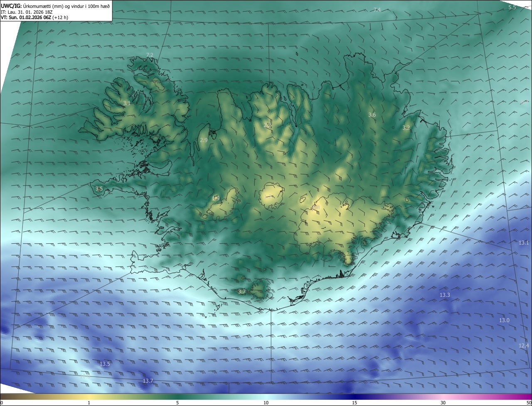Click the 5.5 value on the map
Viewport: 532px width, 406px height.
coord(512,7)
